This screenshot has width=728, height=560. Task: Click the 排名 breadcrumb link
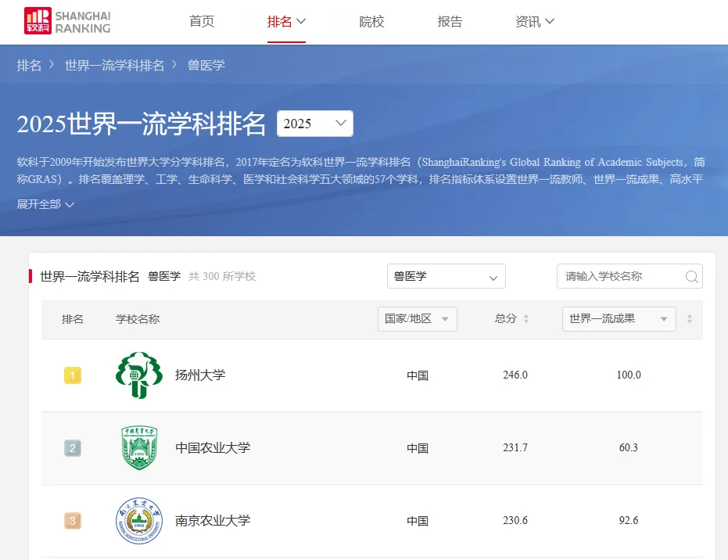[x=29, y=66]
